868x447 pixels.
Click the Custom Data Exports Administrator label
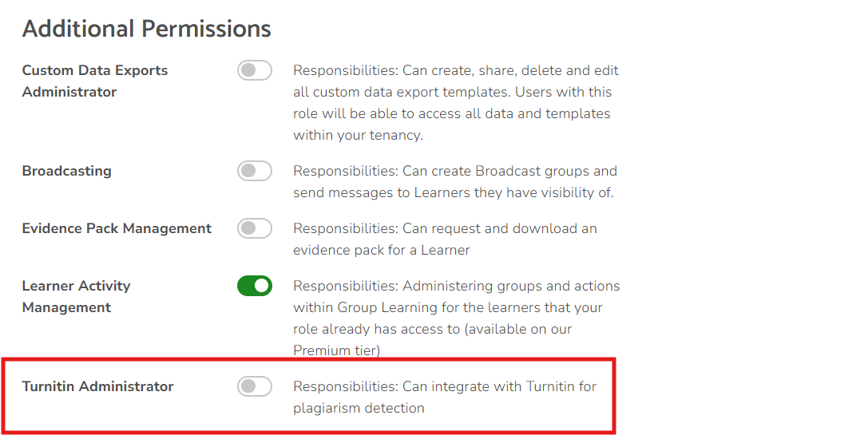[94, 81]
